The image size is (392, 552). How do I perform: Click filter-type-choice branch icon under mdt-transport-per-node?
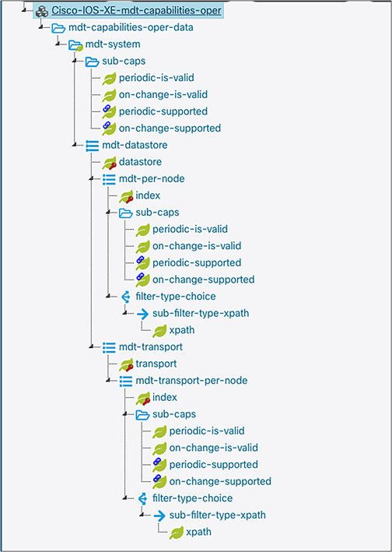142,498
